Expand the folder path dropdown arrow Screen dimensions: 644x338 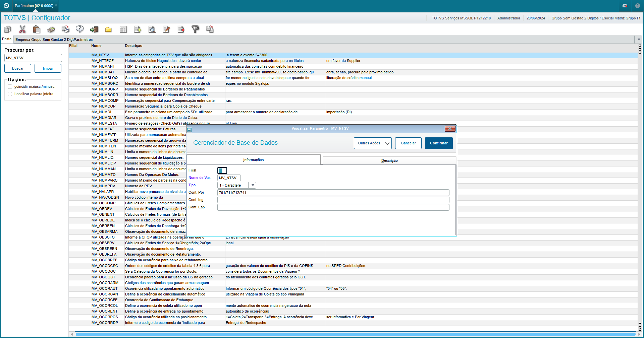click(639, 40)
